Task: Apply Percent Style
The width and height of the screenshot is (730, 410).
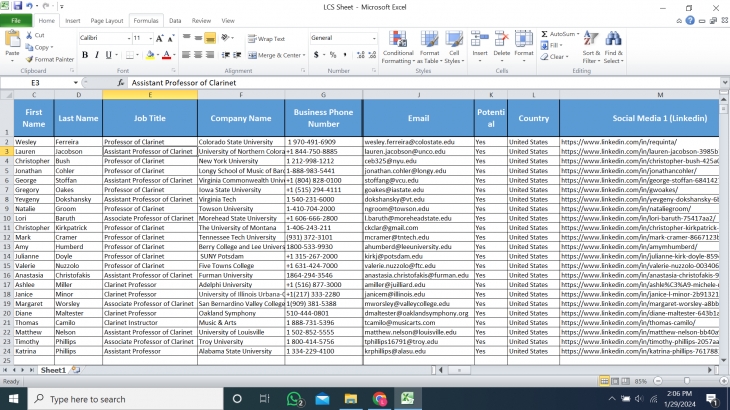Action: 333,55
